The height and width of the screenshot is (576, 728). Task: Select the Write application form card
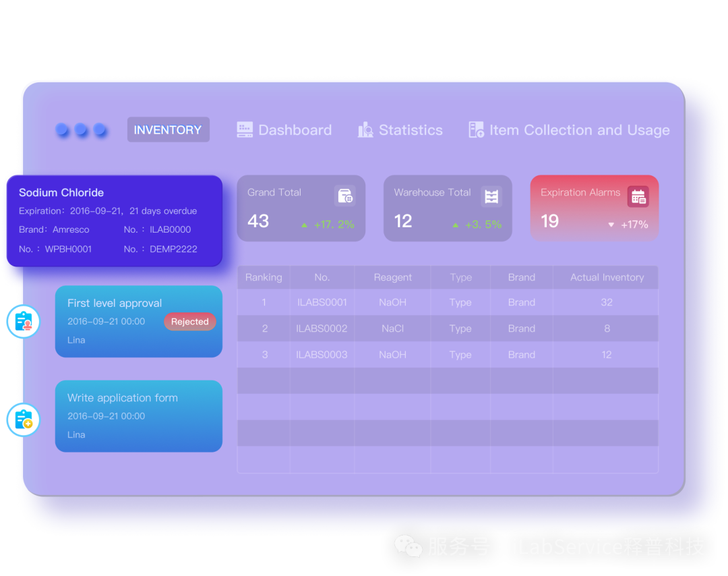138,416
